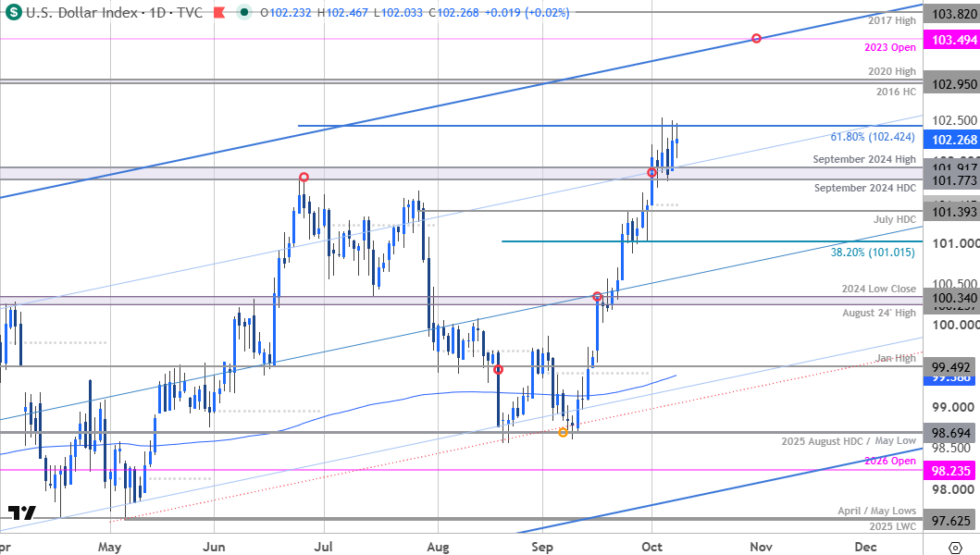This screenshot has width=980, height=555.
Task: Click the 2025 LWC annotation label
Action: coord(892,526)
